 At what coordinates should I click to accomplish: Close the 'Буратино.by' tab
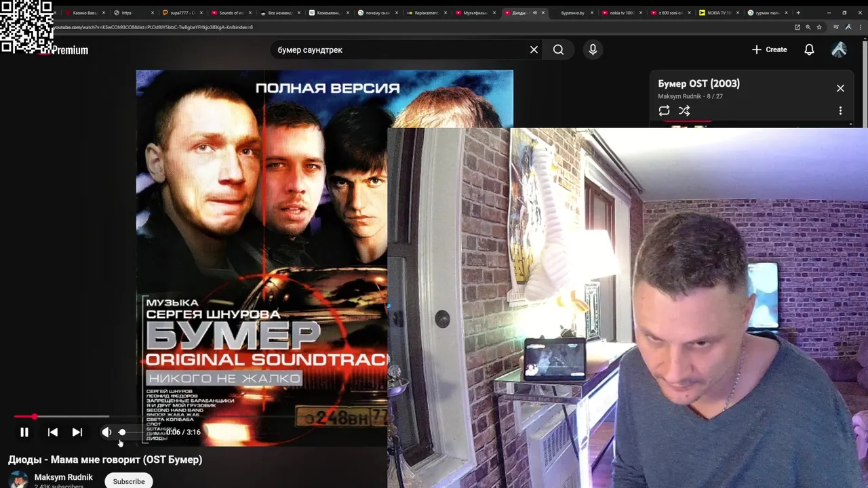tap(592, 13)
